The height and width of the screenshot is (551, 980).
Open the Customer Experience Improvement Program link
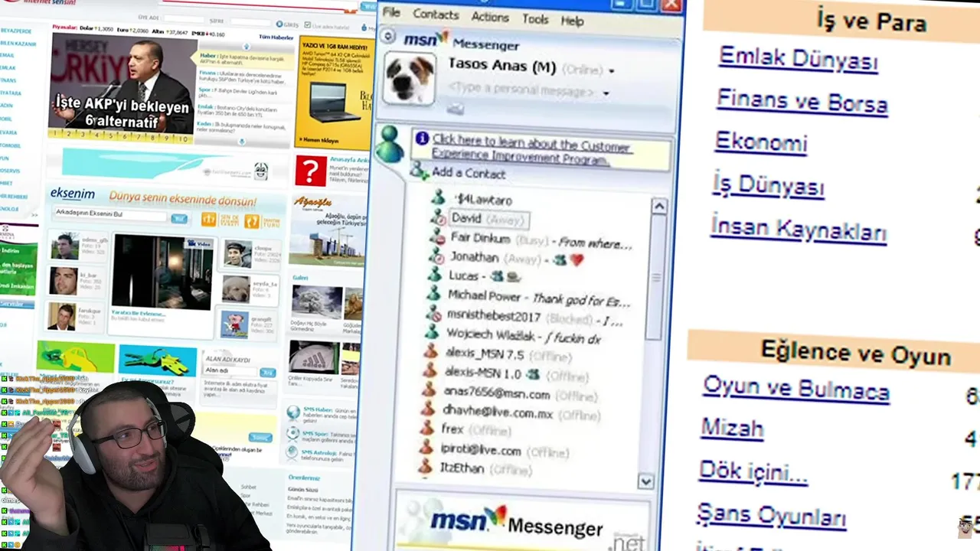(531, 150)
